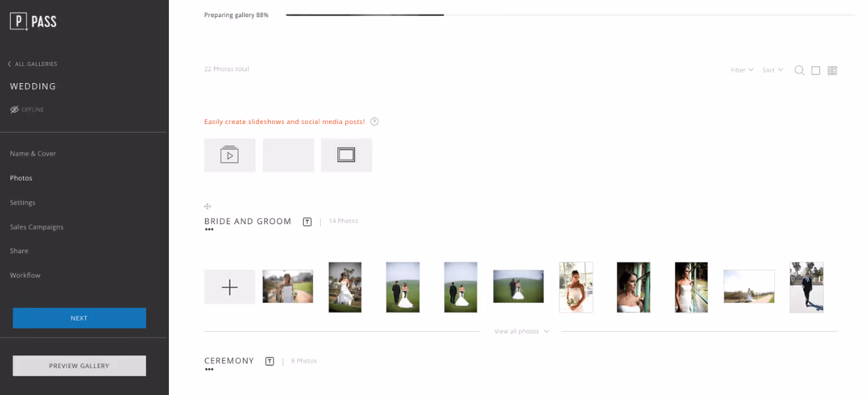This screenshot has width=868, height=395.
Task: Go to Sales Campaigns section
Action: tap(36, 227)
